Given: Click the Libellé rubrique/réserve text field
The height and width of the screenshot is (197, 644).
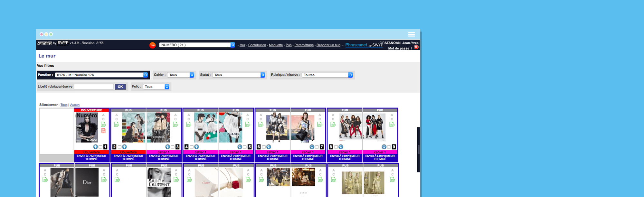Looking at the screenshot, I should [x=93, y=87].
